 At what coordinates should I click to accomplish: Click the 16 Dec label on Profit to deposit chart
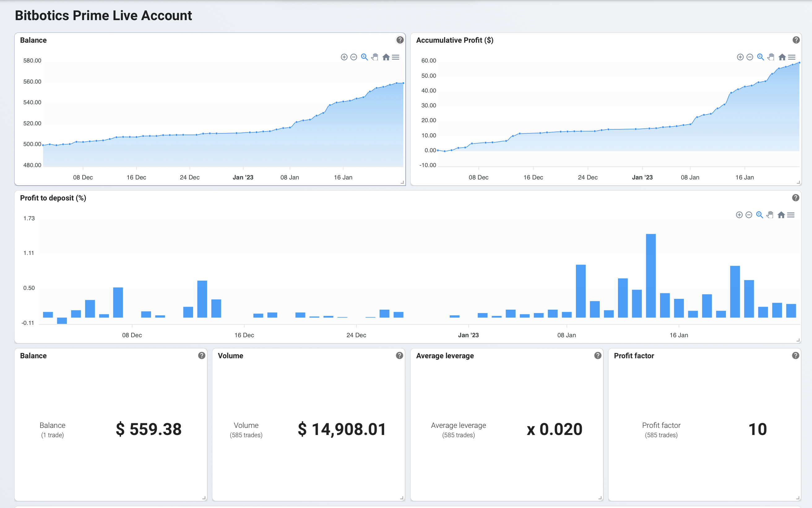tap(244, 335)
